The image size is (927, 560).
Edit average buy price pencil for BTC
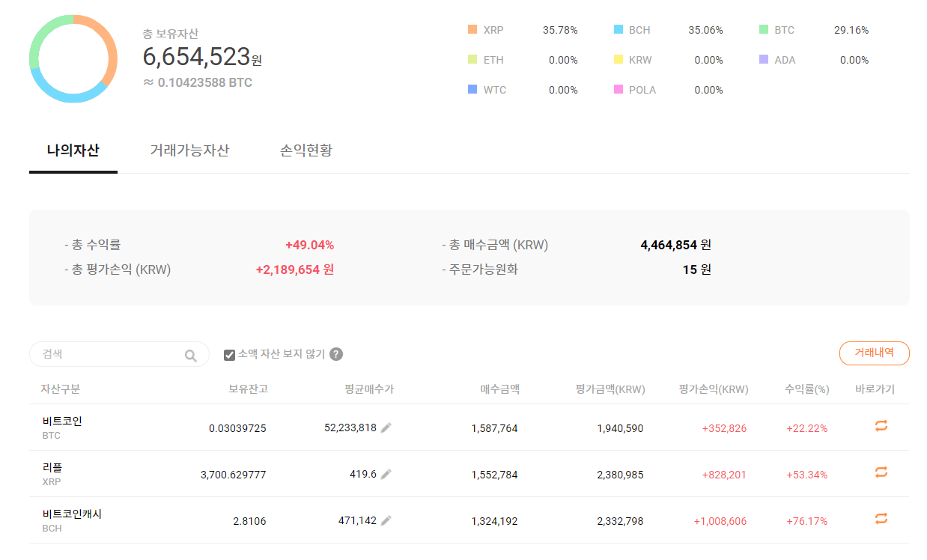[x=386, y=428]
